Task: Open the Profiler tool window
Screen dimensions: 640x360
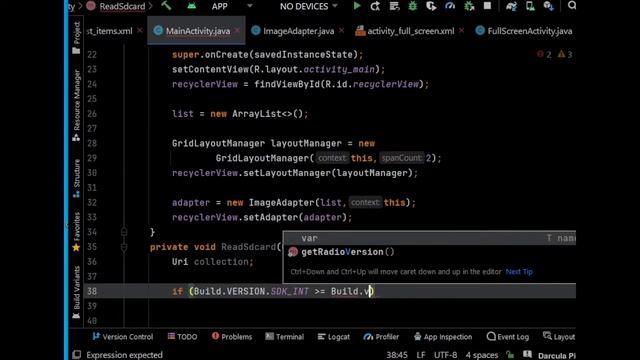Action: (x=381, y=337)
